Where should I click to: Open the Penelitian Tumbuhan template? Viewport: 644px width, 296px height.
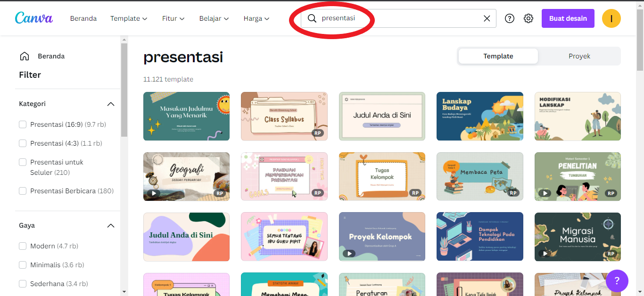[x=578, y=176]
